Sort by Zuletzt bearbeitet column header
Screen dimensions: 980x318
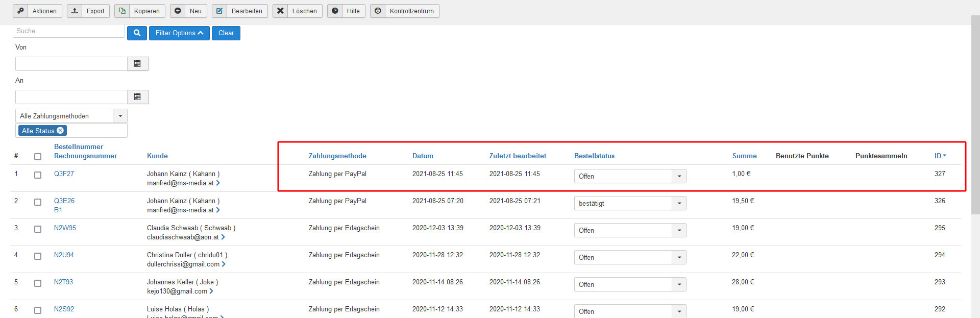518,156
